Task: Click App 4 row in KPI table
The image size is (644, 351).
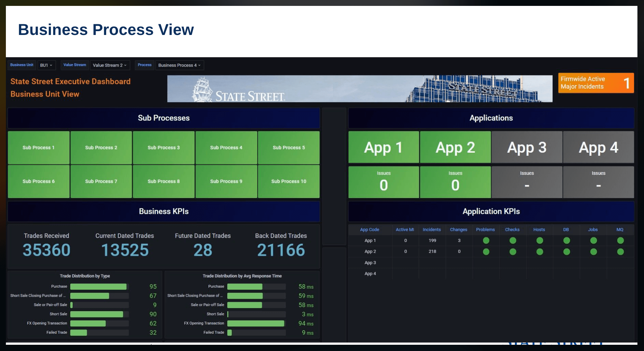Action: pos(491,274)
